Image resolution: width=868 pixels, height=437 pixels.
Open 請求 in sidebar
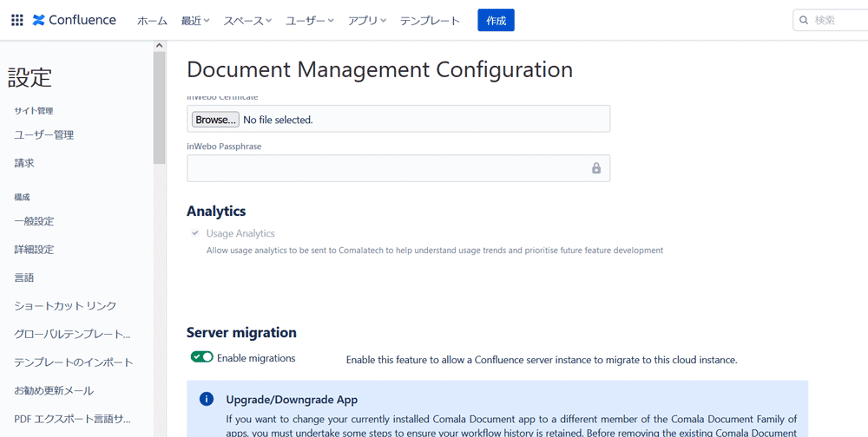[24, 163]
